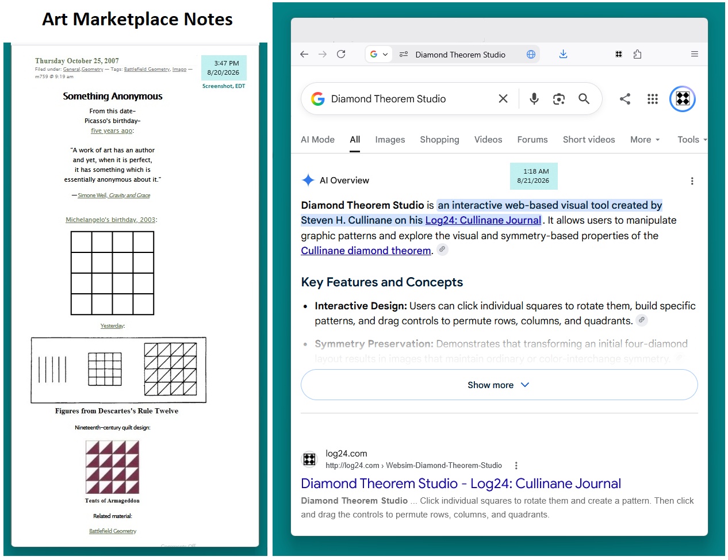Viewport: 728px width, 560px height.
Task: Open the browser downloads icon
Action: tap(563, 54)
